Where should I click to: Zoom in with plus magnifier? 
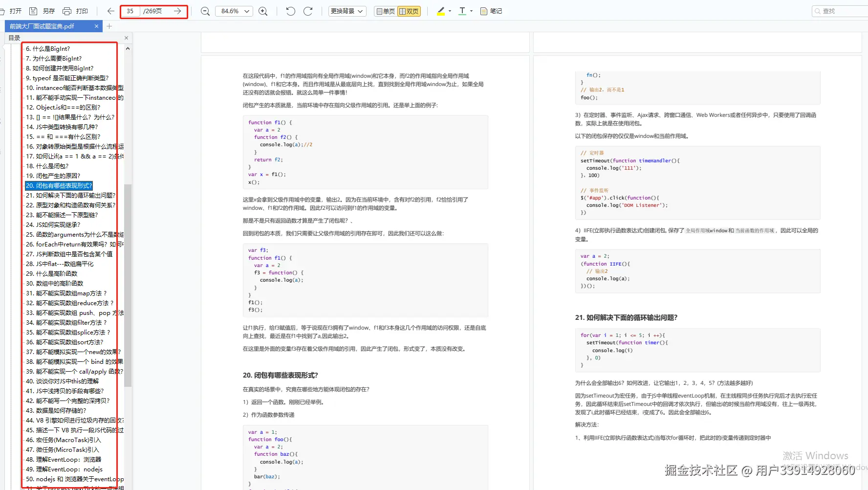[263, 11]
